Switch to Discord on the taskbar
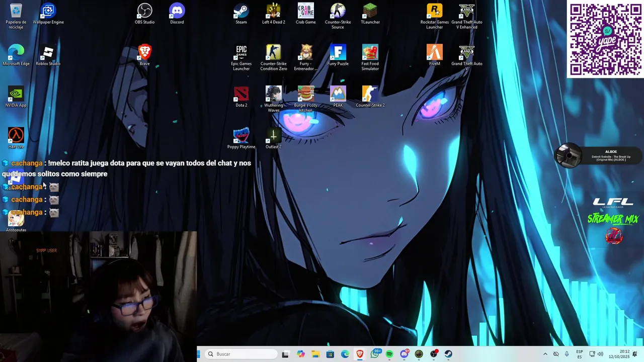 404,354
